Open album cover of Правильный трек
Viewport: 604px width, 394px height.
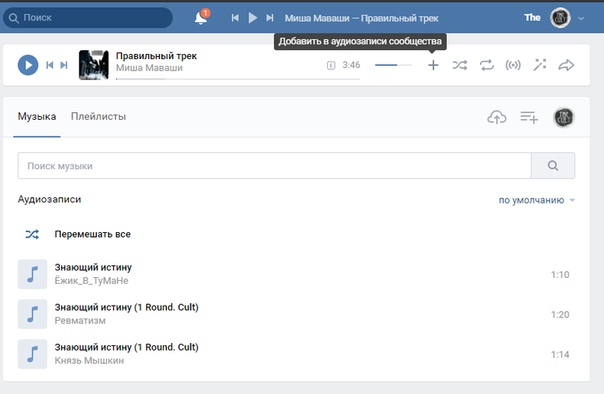(x=94, y=65)
